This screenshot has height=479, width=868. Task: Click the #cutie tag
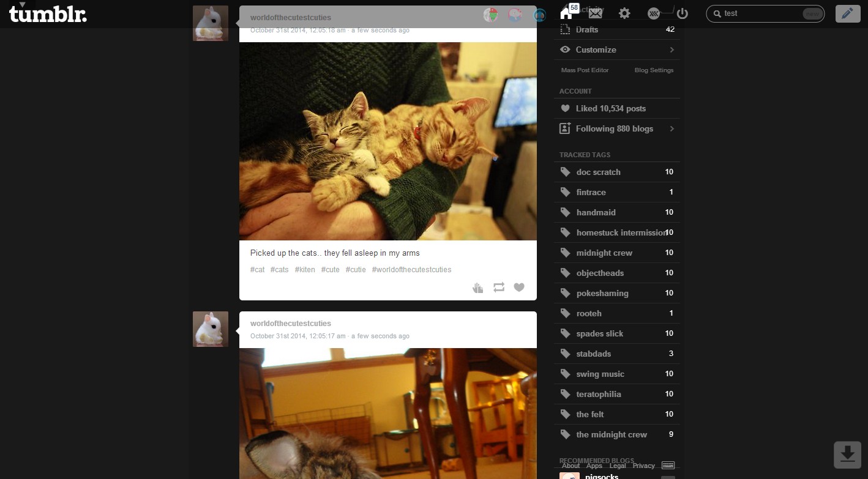(356, 270)
